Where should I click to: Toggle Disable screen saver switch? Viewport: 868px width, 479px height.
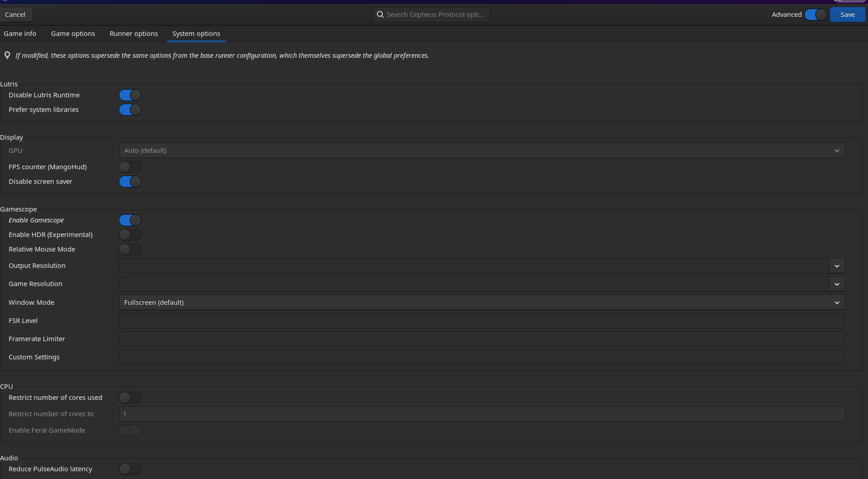point(130,182)
